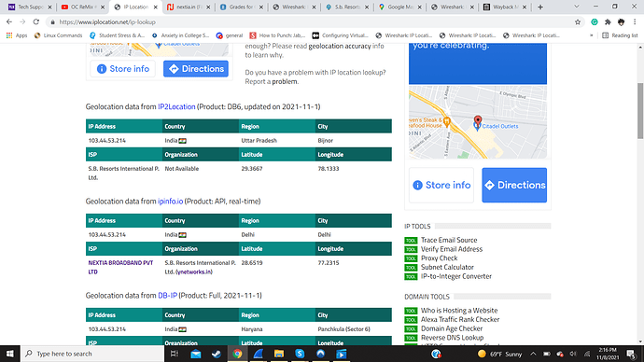Open the Mail app in taskbar
Viewport: 644px width, 362px height.
point(196,354)
